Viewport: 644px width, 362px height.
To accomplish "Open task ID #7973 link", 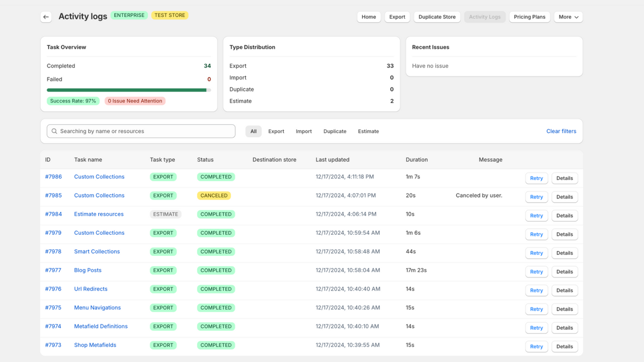I will [x=53, y=345].
